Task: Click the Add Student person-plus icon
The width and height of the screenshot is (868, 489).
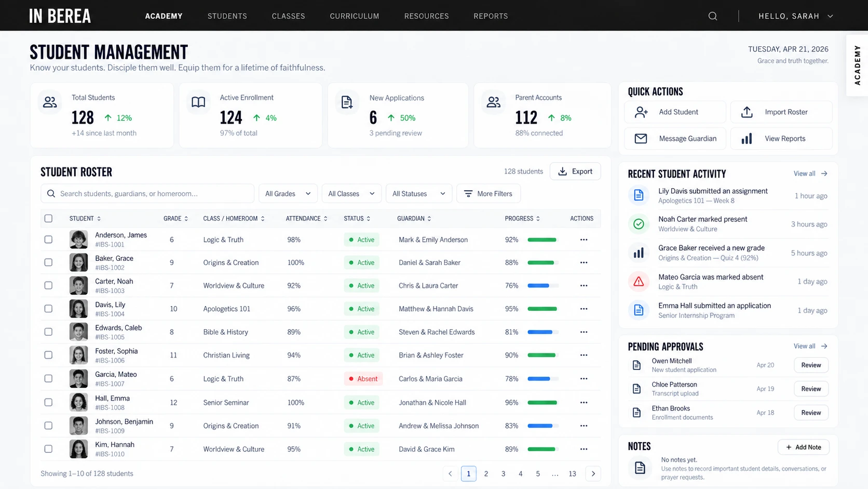Action: coord(641,112)
